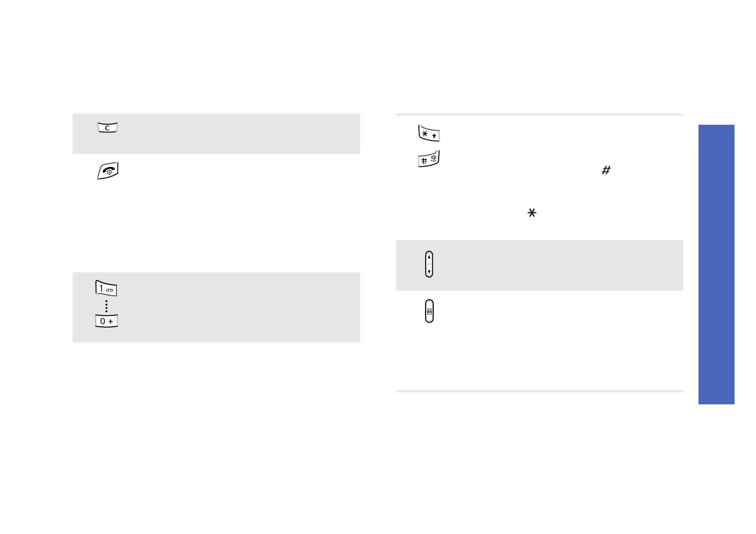Click the 0 plus key icon

click(x=106, y=321)
